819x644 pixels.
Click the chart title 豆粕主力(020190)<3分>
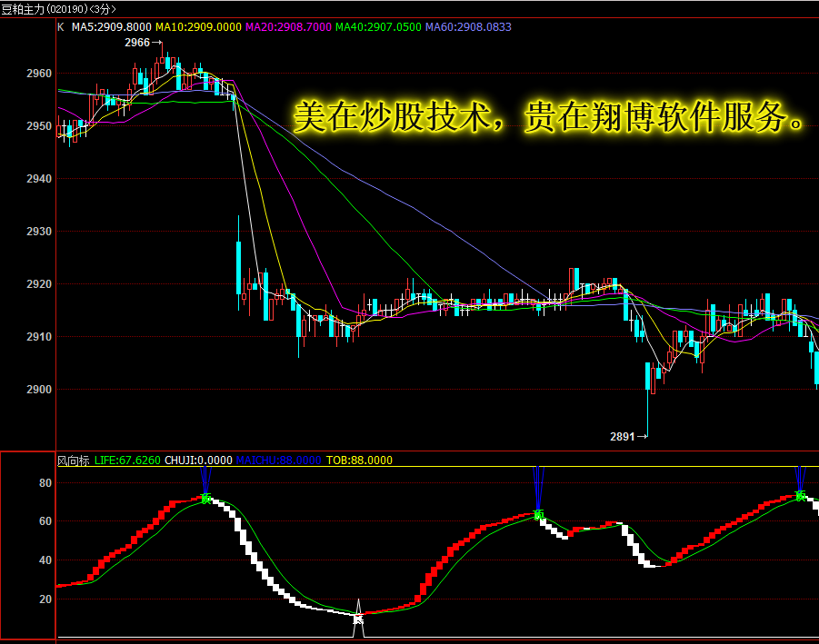pos(58,9)
